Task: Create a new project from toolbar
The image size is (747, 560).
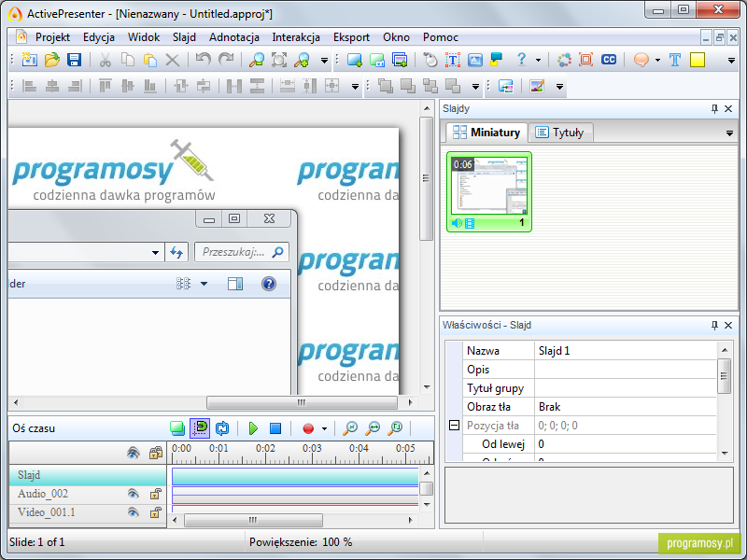Action: point(30,60)
